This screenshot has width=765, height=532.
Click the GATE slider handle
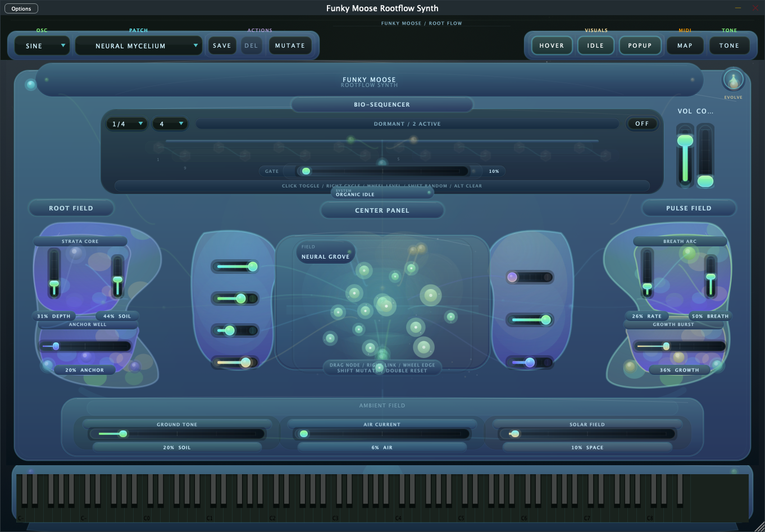[x=306, y=171]
